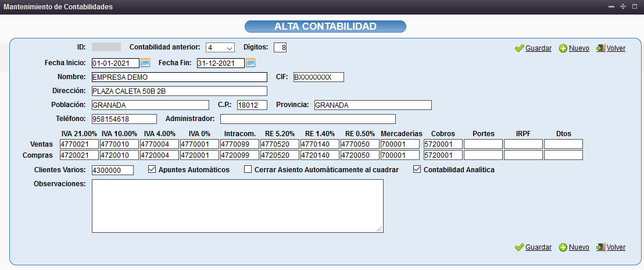Click the move panel cross-arrows icon
Image resolution: width=644 pixels, height=270 pixels.
click(x=622, y=7)
